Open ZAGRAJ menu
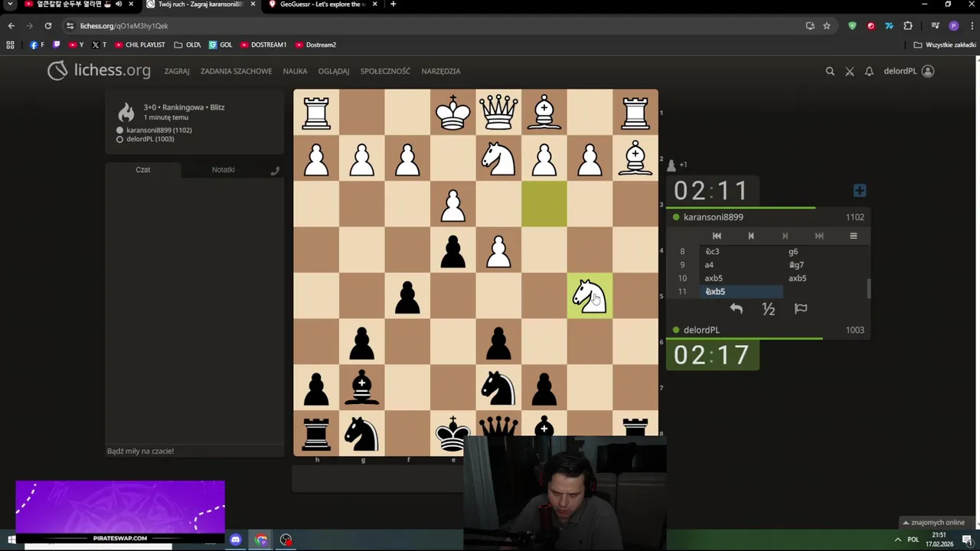The width and height of the screenshot is (980, 551). [x=177, y=71]
